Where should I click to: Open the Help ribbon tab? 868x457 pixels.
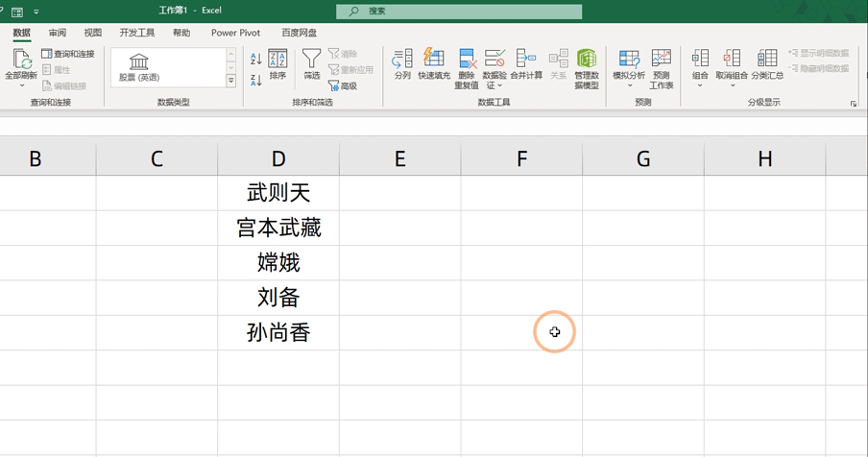[x=181, y=33]
